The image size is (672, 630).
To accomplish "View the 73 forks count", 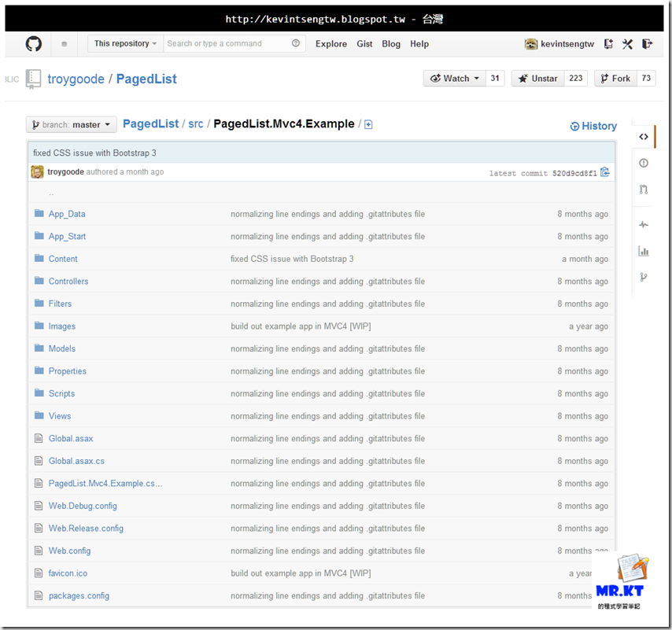I will 646,79.
